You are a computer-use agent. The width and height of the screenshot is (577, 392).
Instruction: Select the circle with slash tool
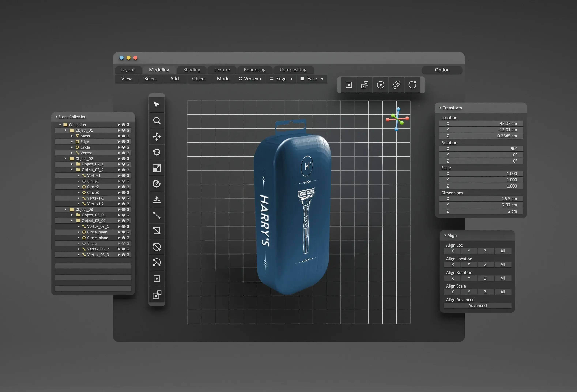[157, 247]
